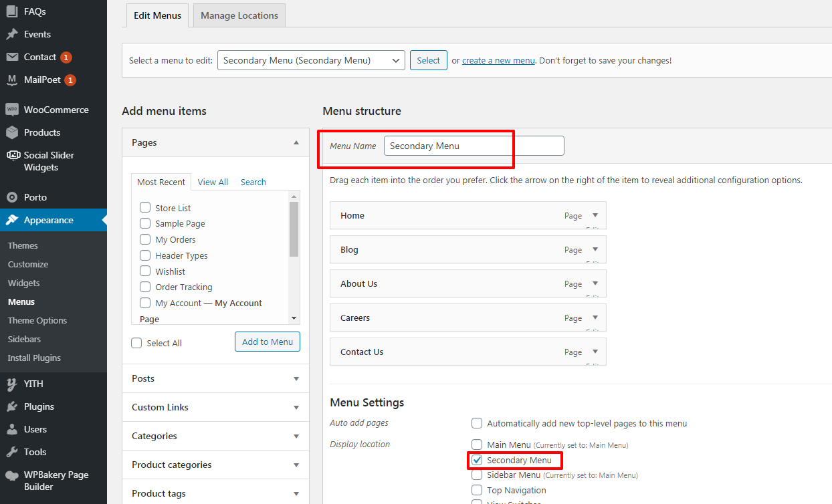832x504 pixels.
Task: Expand the Home menu item options
Action: coord(595,215)
